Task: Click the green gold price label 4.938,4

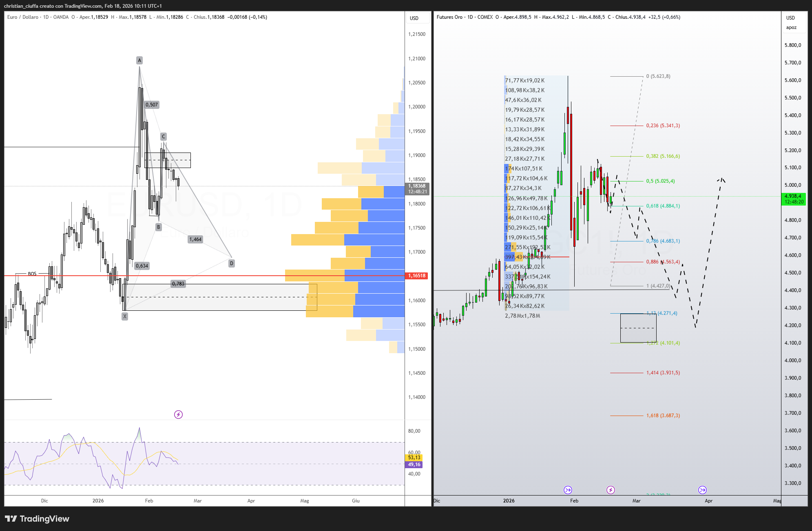Action: click(x=793, y=196)
